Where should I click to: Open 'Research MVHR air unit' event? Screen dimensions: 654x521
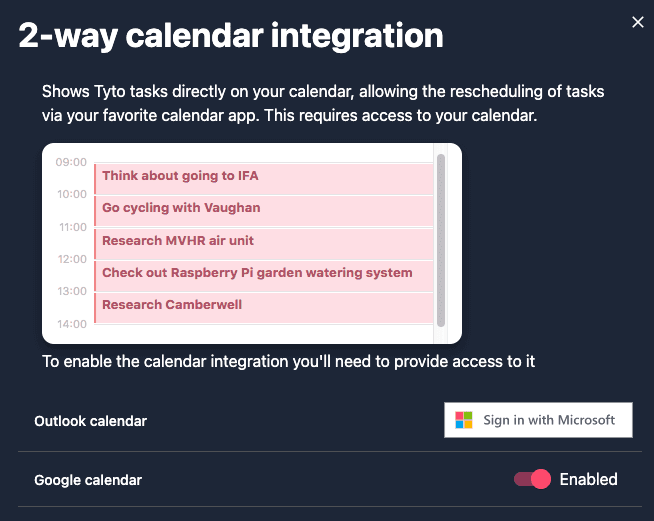tap(264, 244)
